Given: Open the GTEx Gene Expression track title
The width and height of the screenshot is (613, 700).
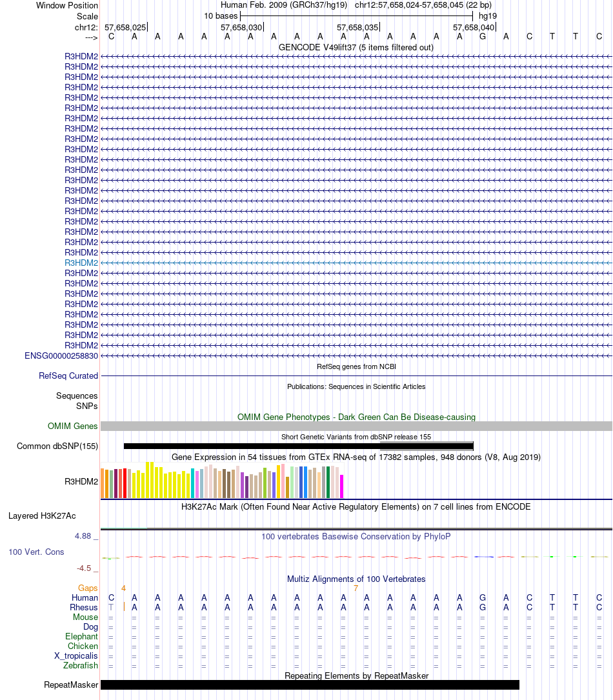Looking at the screenshot, I should pos(356,457).
